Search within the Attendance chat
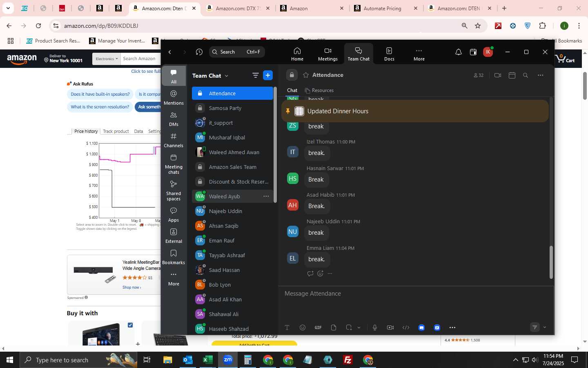 526,75
